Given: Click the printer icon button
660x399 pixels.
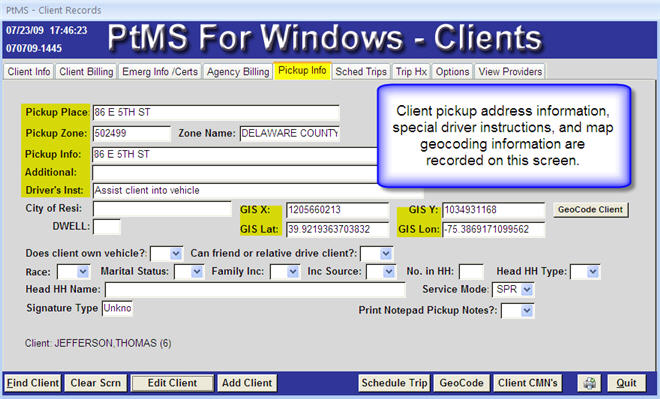Looking at the screenshot, I should pos(589,383).
